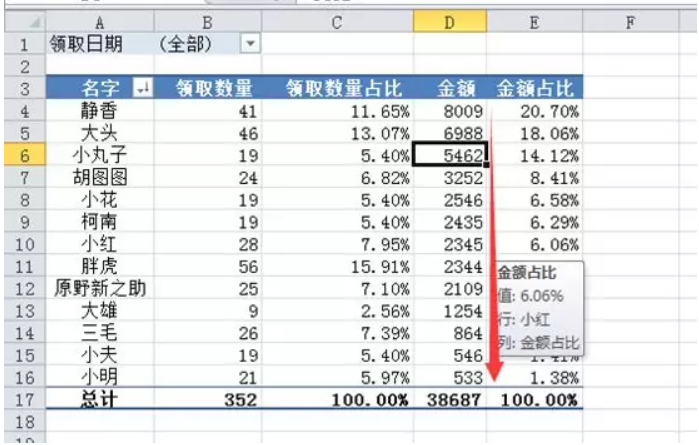Viewport: 699px width, 445px height.
Task: Click the 总计 total label cell
Action: click(100, 399)
